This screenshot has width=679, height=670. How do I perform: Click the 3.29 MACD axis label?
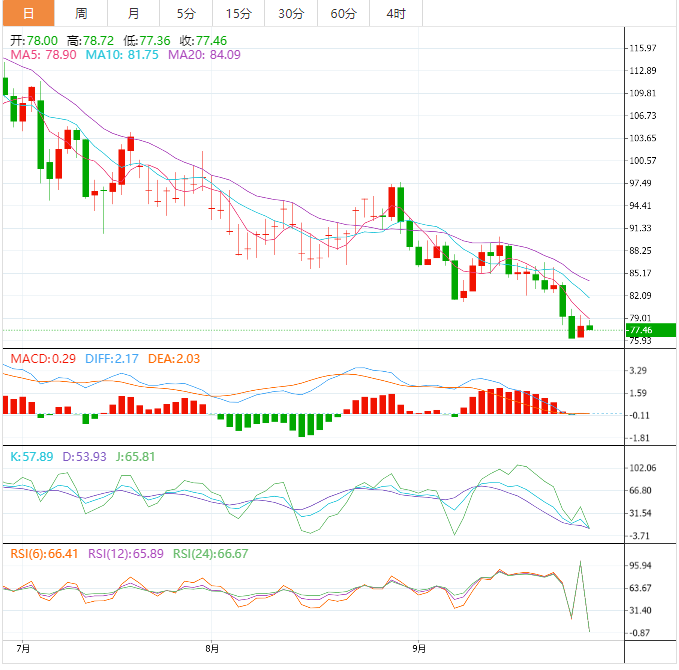coord(638,371)
